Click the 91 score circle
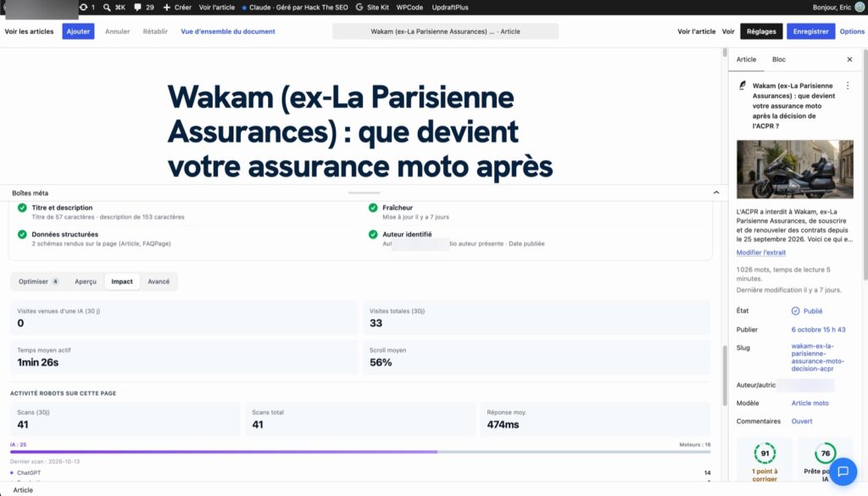 (x=765, y=454)
